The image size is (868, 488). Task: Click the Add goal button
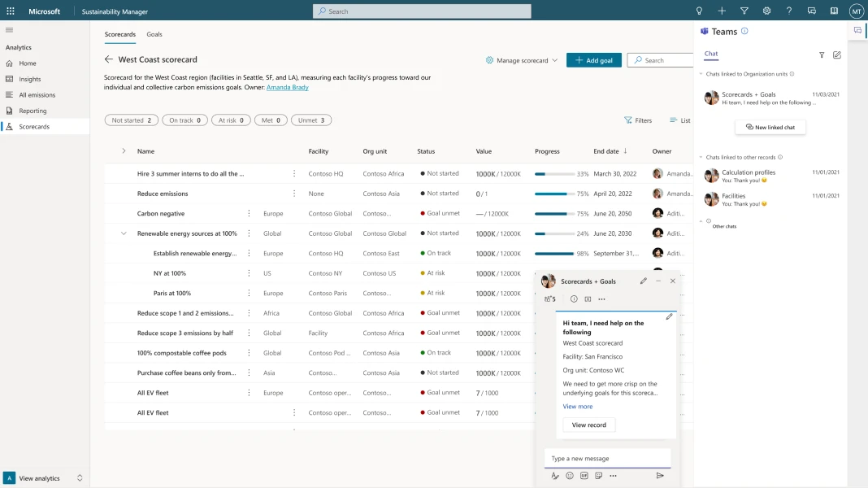pos(593,60)
